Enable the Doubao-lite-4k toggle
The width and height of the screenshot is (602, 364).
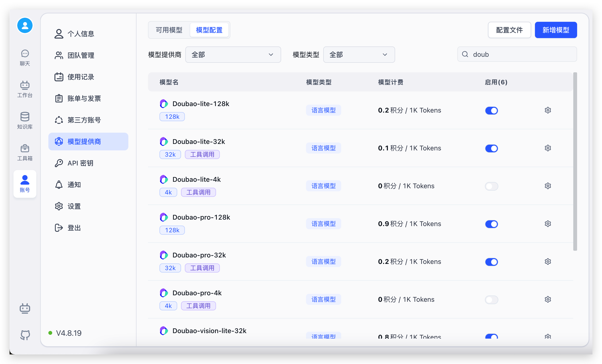tap(491, 186)
